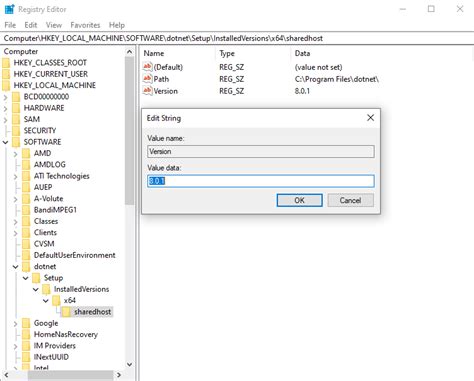Expand the IM Providers key
The height and width of the screenshot is (381, 474).
pos(15,346)
